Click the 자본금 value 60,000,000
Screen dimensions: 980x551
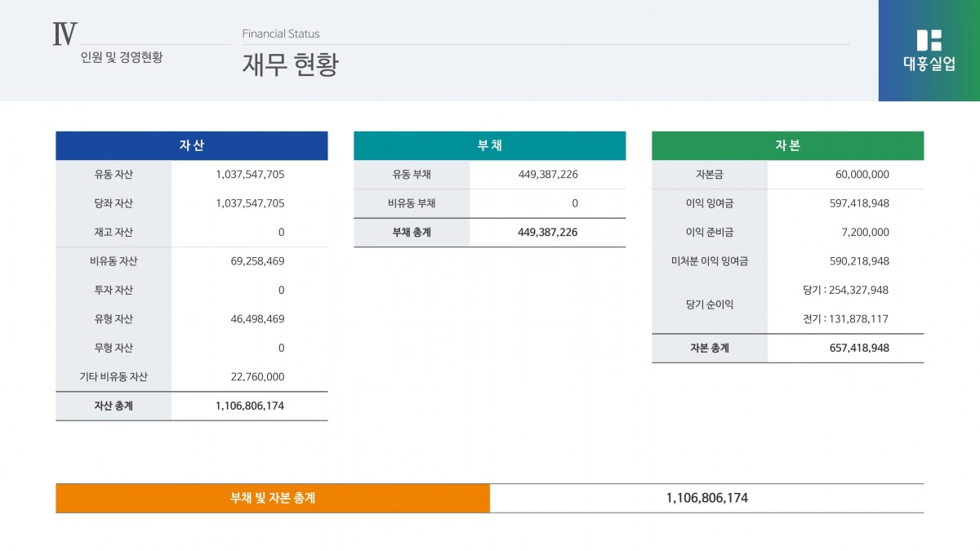pyautogui.click(x=862, y=175)
